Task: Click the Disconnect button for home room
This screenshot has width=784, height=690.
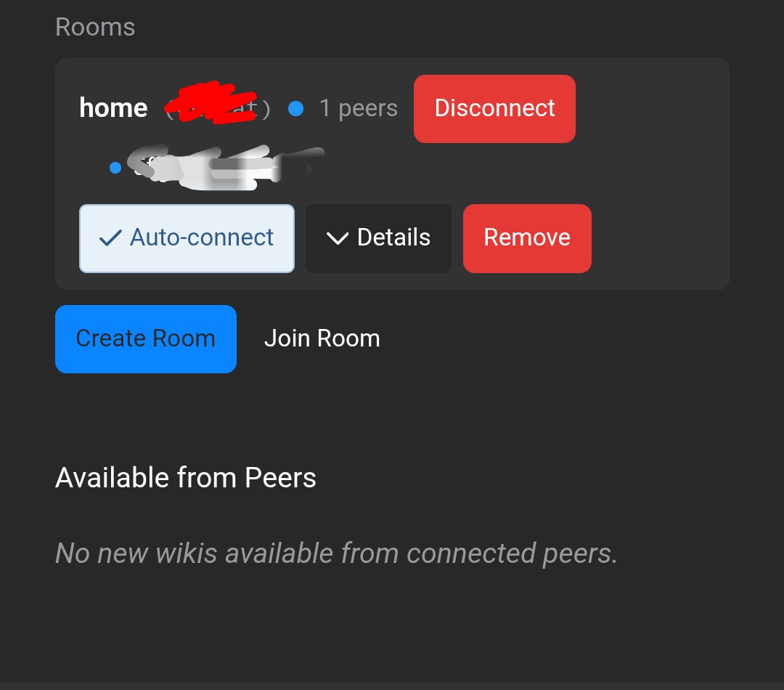Action: click(x=494, y=108)
